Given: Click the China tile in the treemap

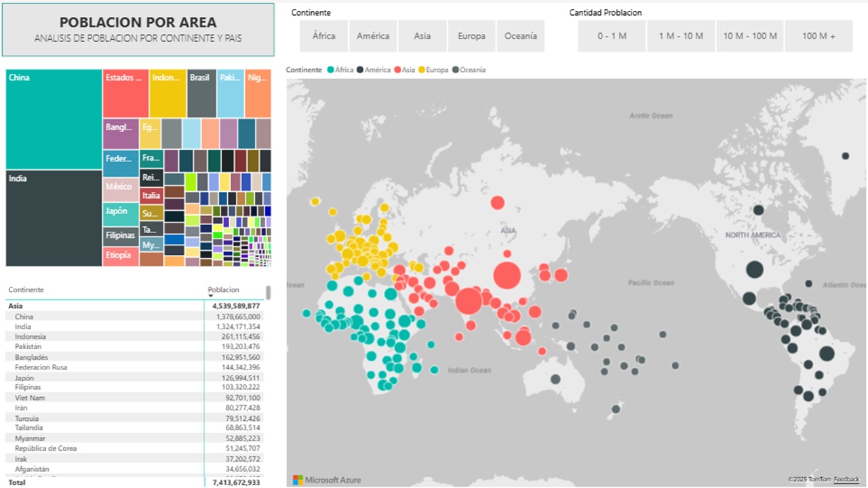Looking at the screenshot, I should pos(54,119).
